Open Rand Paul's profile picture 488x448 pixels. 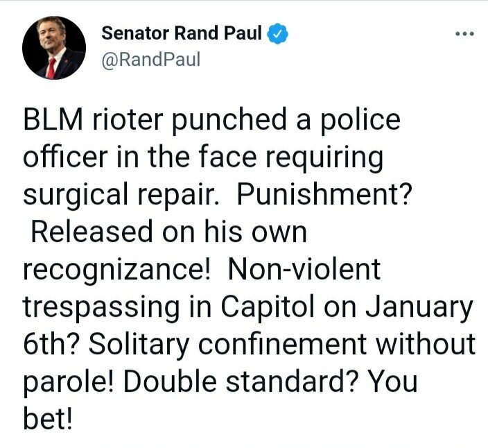pos(53,48)
